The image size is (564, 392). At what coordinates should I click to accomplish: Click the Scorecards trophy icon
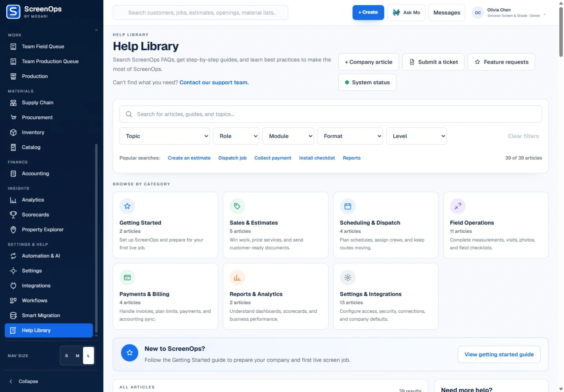[13, 215]
